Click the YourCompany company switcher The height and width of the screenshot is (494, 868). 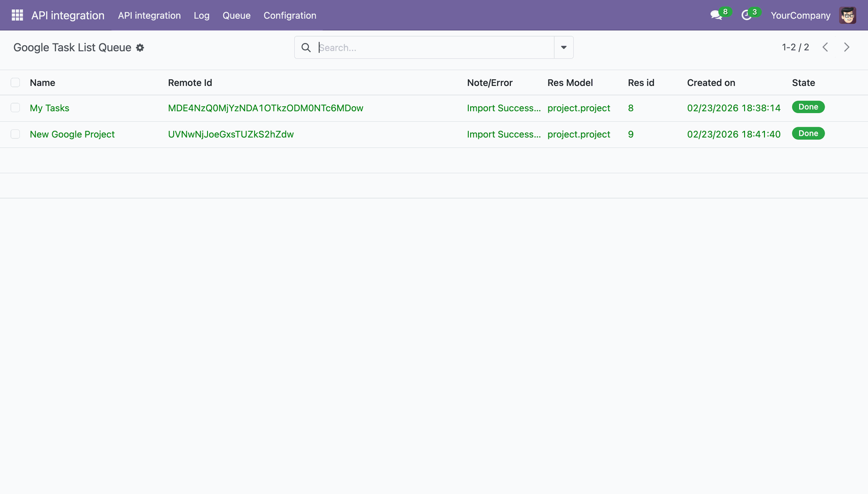tap(801, 15)
